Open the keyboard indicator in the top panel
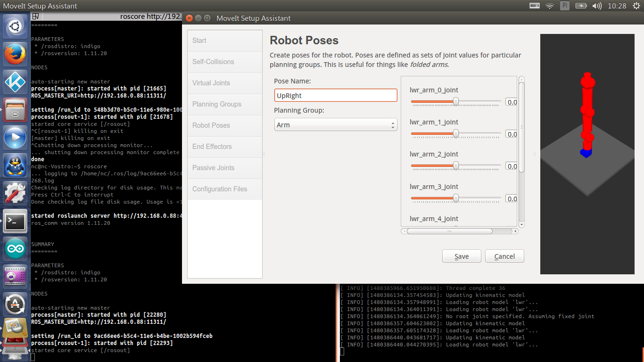 (535, 6)
